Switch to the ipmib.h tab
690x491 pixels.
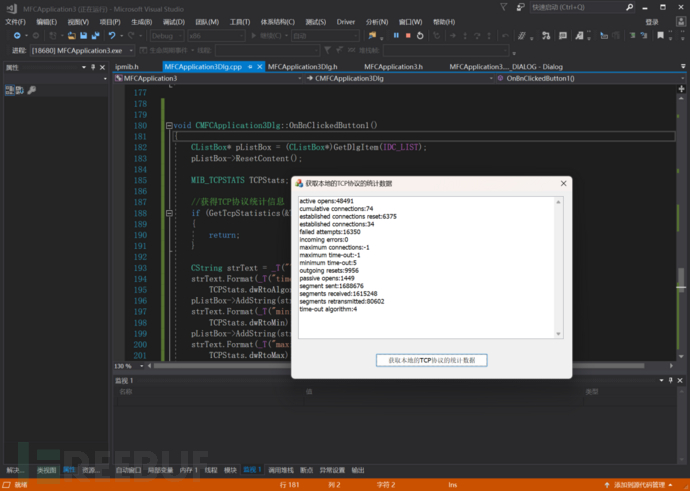pos(129,67)
